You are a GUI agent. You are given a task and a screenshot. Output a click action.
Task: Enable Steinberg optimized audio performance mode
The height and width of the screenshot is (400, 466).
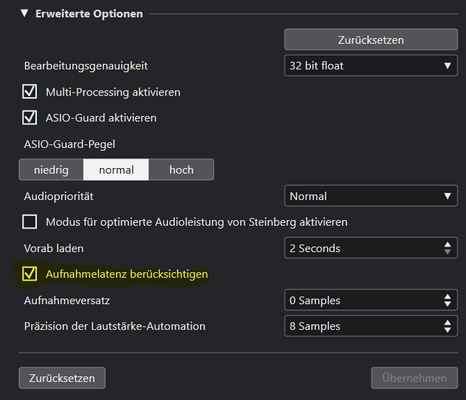click(29, 222)
